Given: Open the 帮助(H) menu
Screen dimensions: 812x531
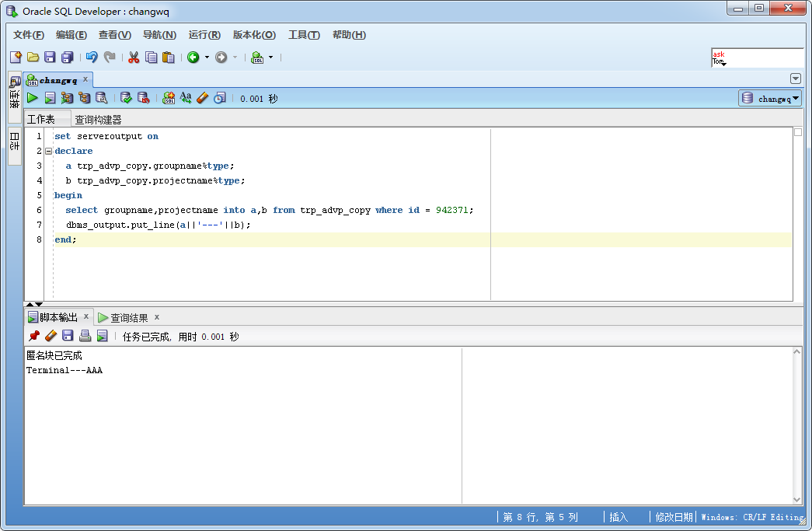Looking at the screenshot, I should [x=349, y=35].
